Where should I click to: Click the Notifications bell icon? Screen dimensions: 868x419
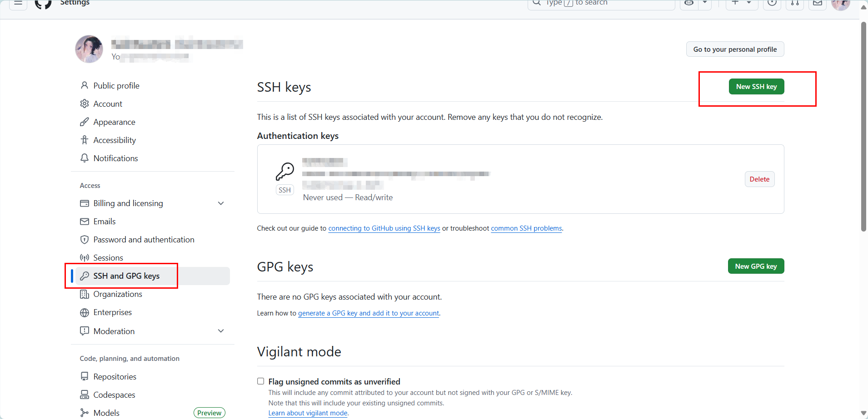[x=85, y=158]
